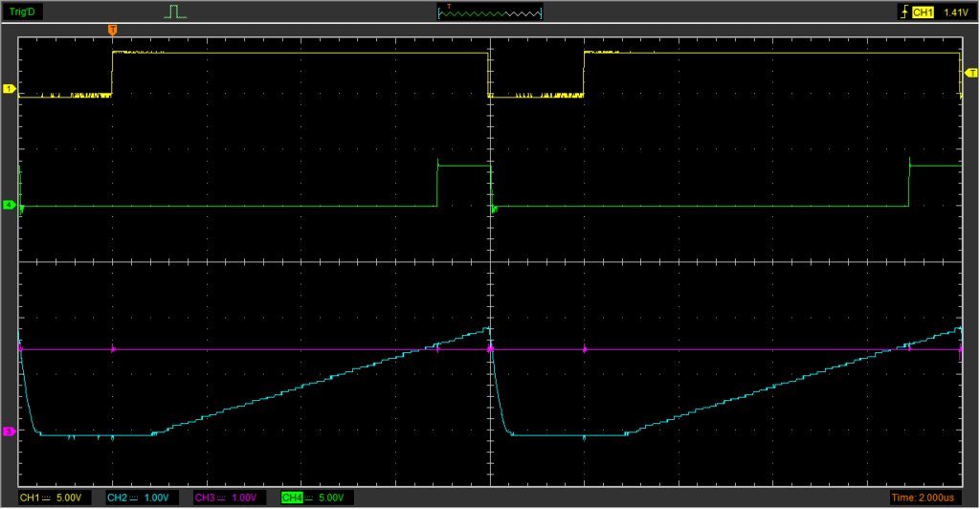Click the waveform memory overview indicator
Screen dimensions: 980x509
(489, 12)
